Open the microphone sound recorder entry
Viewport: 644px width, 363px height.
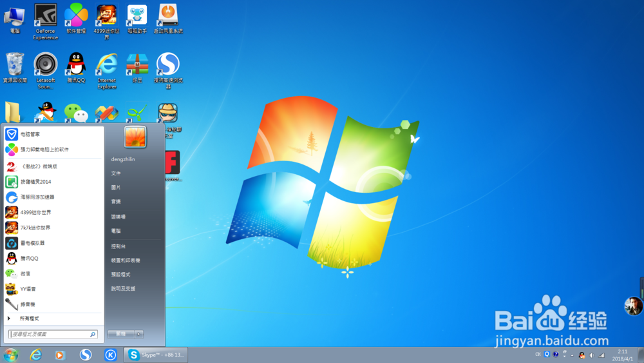tap(53, 304)
